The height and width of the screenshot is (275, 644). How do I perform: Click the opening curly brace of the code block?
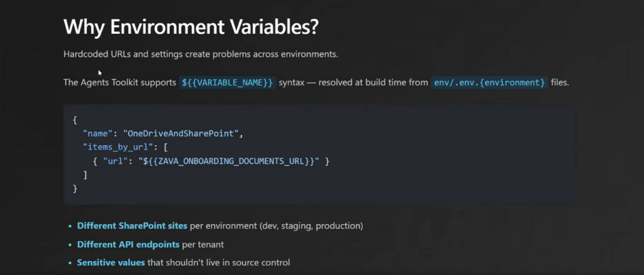pos(75,120)
